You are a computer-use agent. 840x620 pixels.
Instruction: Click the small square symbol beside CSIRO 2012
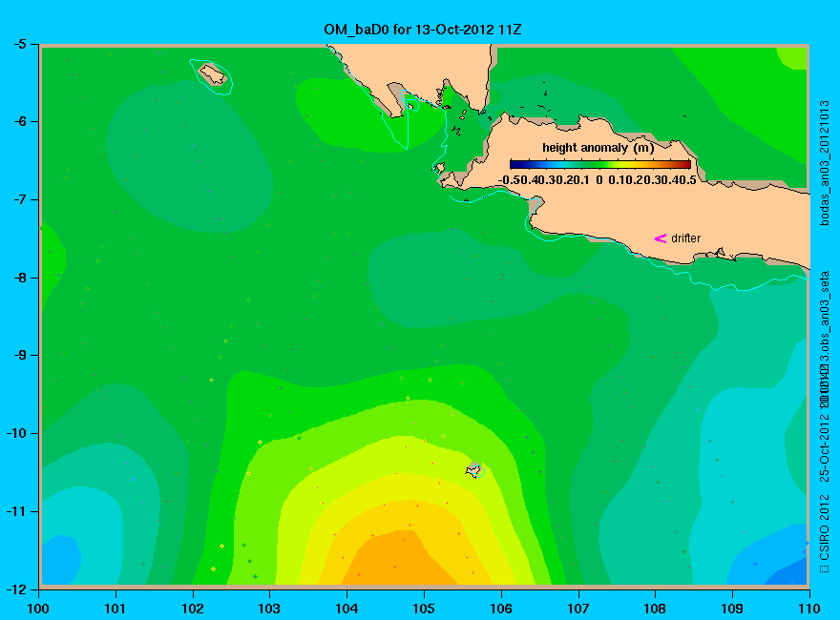[825, 568]
